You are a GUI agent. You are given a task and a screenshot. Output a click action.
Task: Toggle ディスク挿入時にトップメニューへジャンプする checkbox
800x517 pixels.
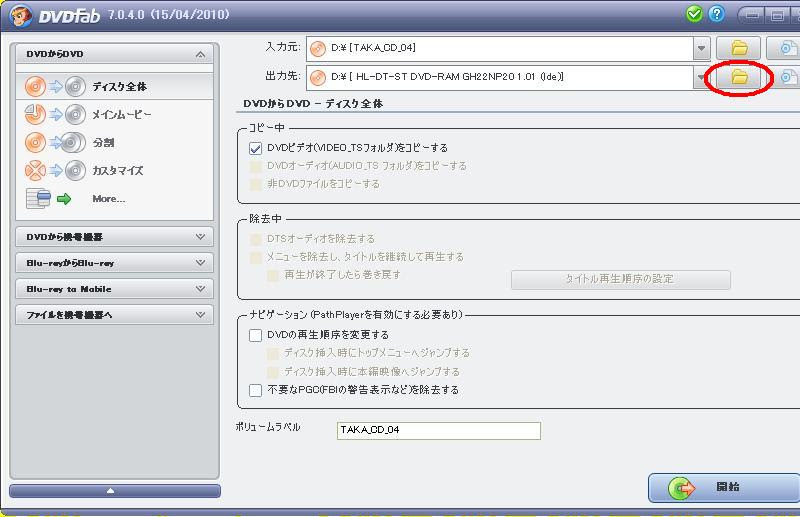pyautogui.click(x=273, y=353)
